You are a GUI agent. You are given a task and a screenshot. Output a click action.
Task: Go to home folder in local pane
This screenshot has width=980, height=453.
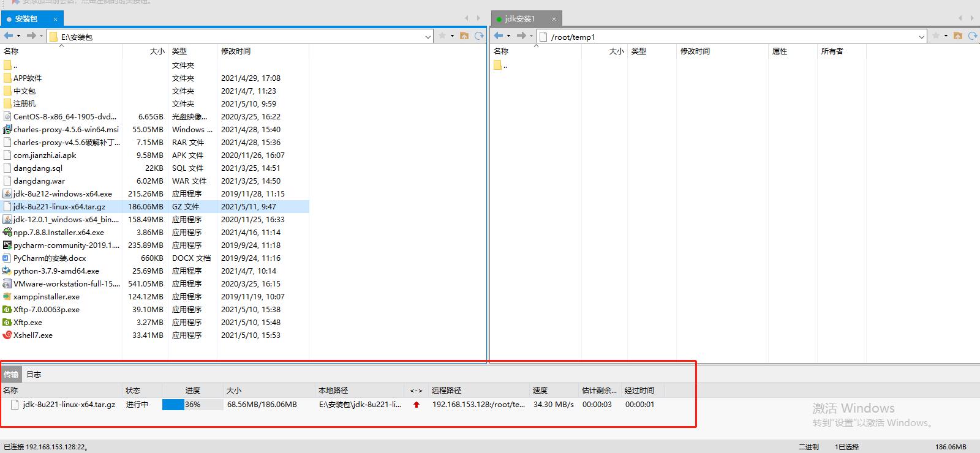[464, 36]
